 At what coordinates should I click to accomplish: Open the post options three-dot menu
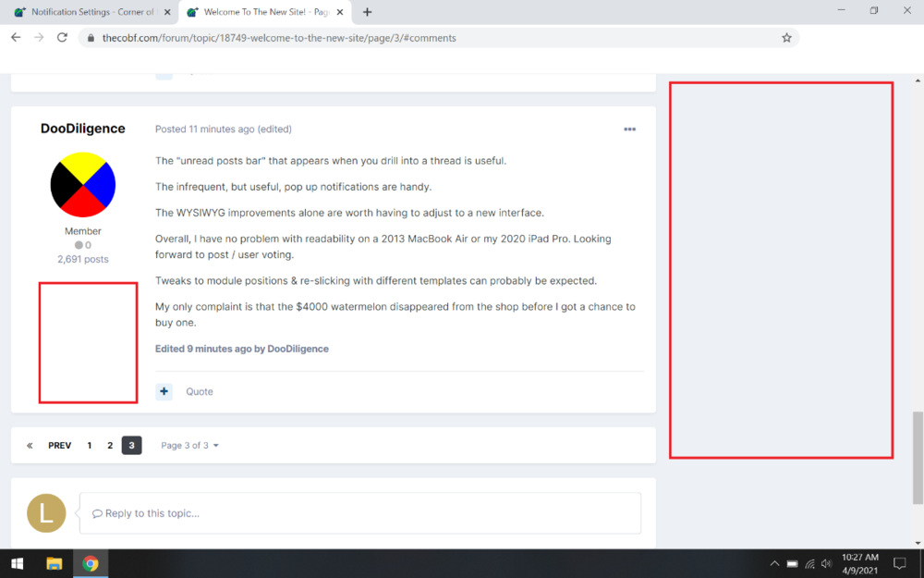629,129
